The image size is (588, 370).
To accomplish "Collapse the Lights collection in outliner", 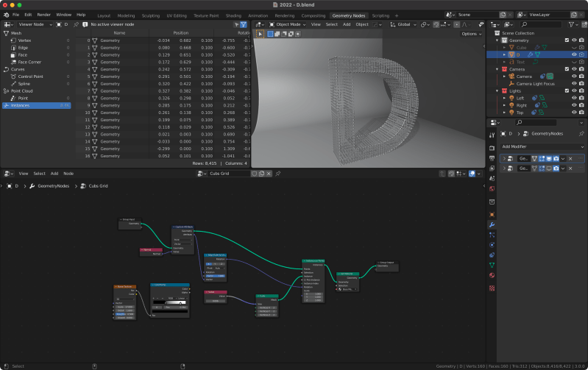I will coord(497,90).
